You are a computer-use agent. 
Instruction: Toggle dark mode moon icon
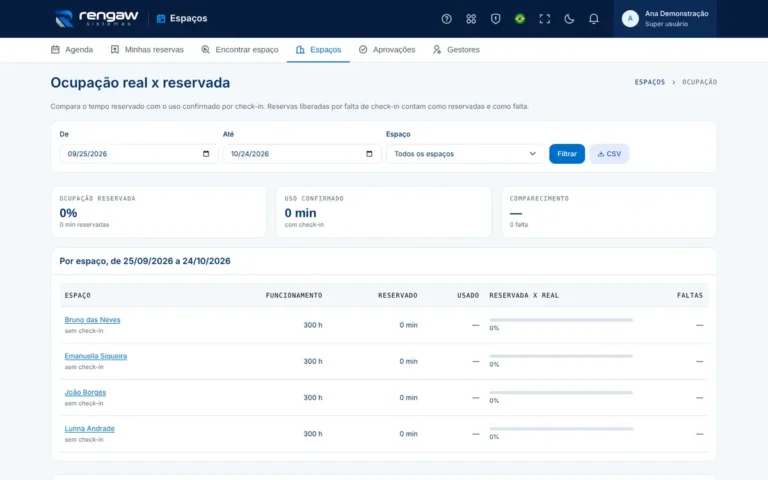pyautogui.click(x=569, y=19)
